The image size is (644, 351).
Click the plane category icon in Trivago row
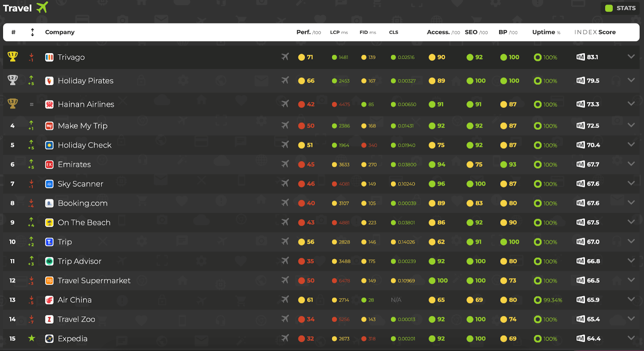point(285,57)
